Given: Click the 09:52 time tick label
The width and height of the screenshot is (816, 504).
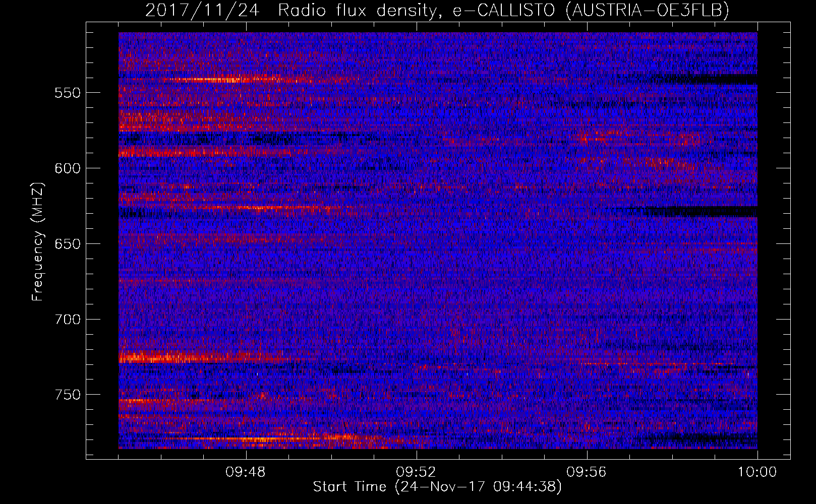Looking at the screenshot, I should pos(416,472).
